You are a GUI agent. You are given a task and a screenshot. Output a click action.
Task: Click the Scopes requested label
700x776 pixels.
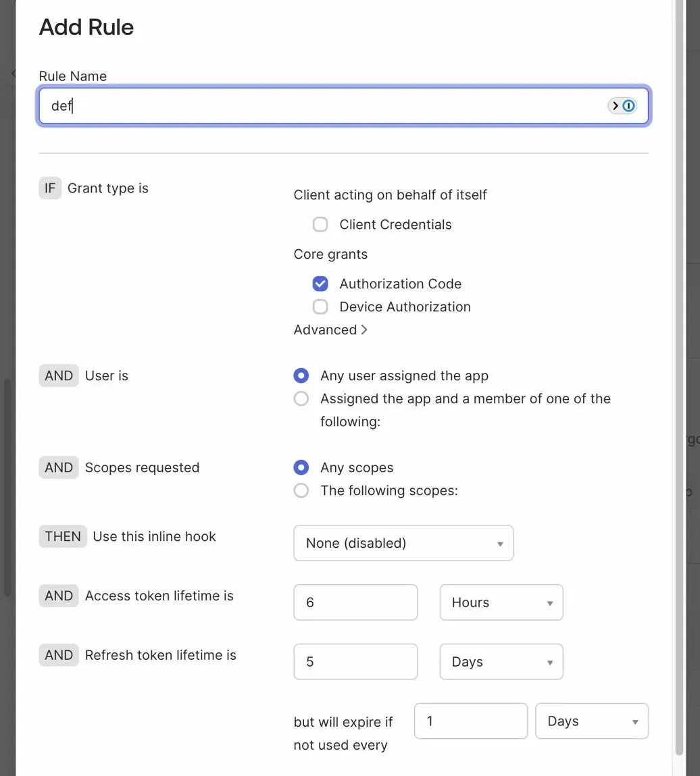142,467
